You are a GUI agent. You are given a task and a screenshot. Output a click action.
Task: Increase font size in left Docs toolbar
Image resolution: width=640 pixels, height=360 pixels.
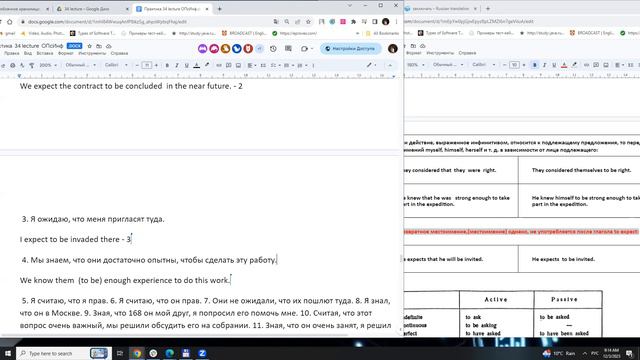point(156,65)
